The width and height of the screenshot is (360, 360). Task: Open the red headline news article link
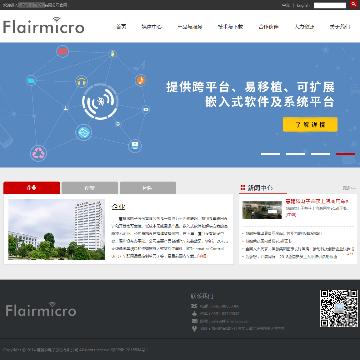(x=318, y=202)
